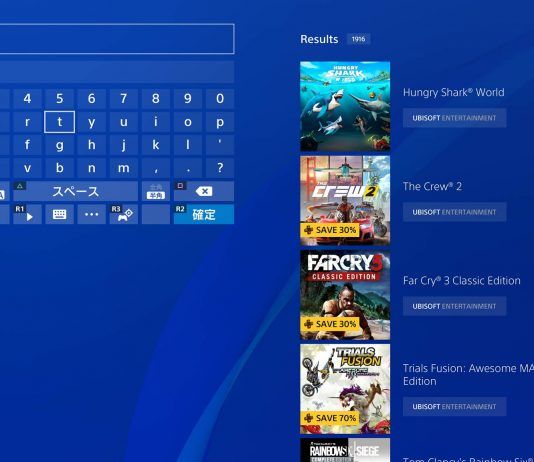
Task: Click the Results heading
Action: tap(319, 39)
